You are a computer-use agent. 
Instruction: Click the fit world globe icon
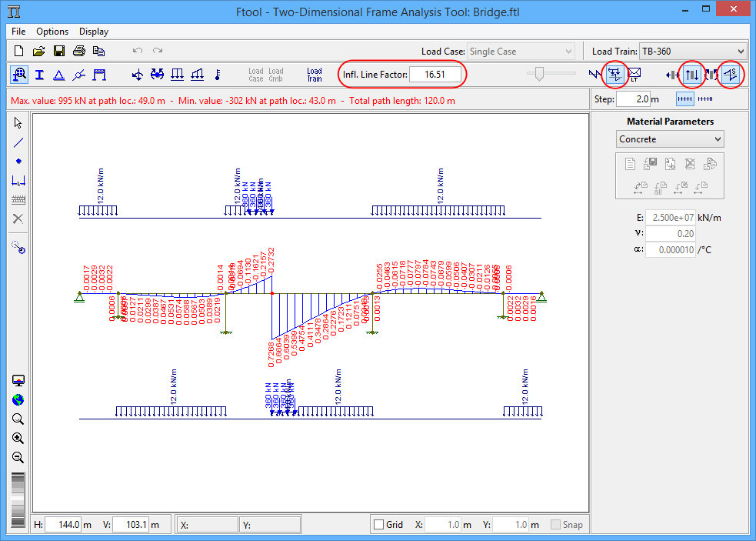[18, 400]
